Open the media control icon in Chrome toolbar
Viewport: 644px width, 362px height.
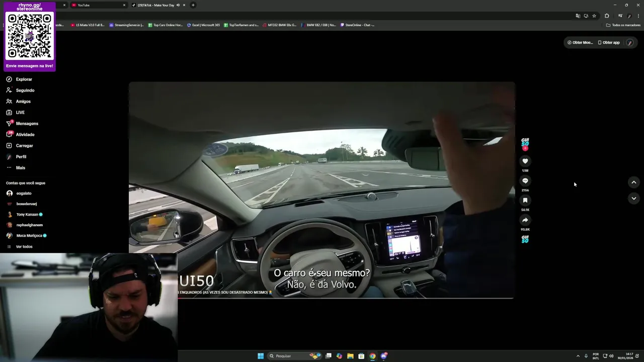[620, 16]
